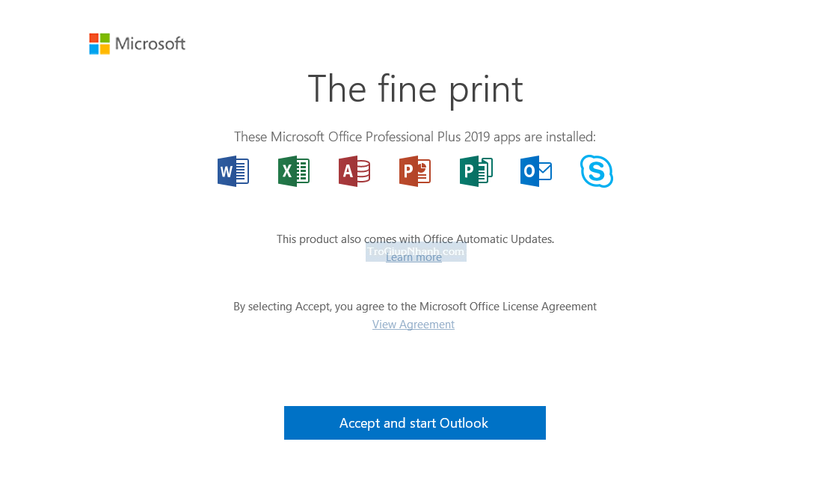Click the Office Automatic Updates sentence

click(x=415, y=239)
